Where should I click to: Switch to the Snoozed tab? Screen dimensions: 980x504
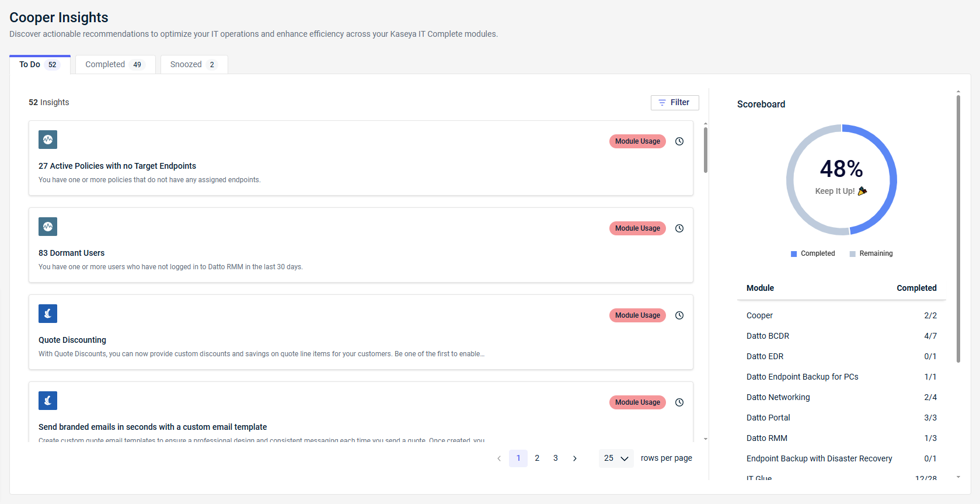[194, 64]
